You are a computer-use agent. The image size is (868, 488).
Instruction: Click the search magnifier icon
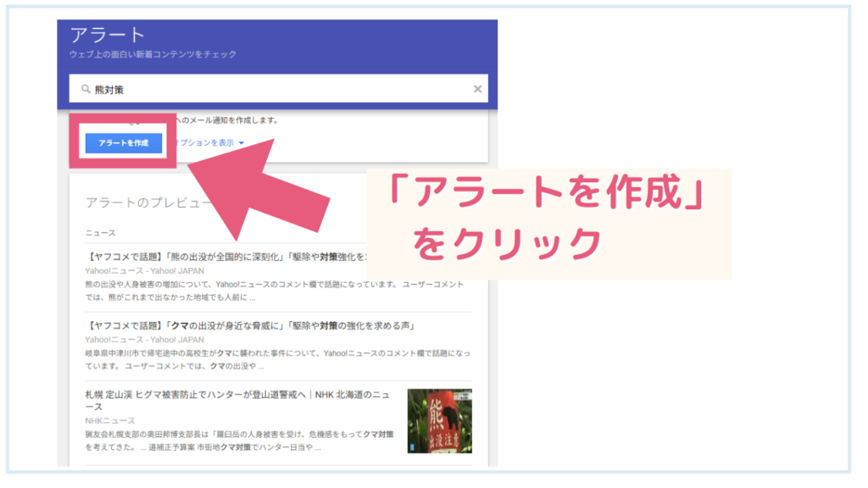pyautogui.click(x=86, y=89)
